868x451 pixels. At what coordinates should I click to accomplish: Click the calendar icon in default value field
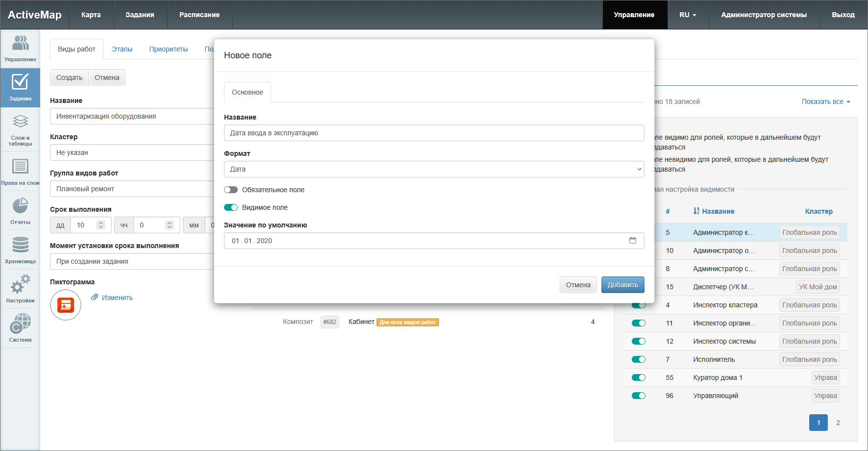[x=632, y=241]
